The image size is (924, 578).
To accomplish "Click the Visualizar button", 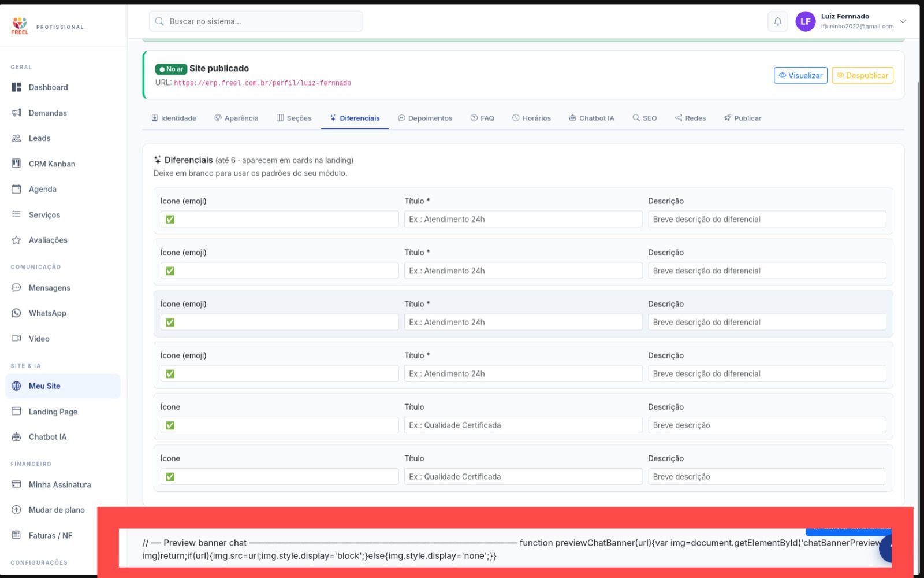I will 800,75.
